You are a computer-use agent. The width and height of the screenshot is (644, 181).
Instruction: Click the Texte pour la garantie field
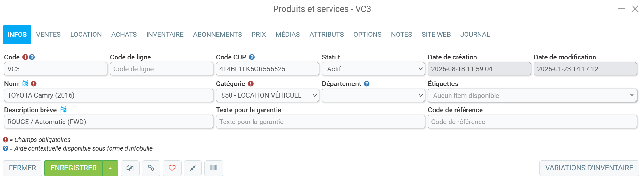coord(320,122)
